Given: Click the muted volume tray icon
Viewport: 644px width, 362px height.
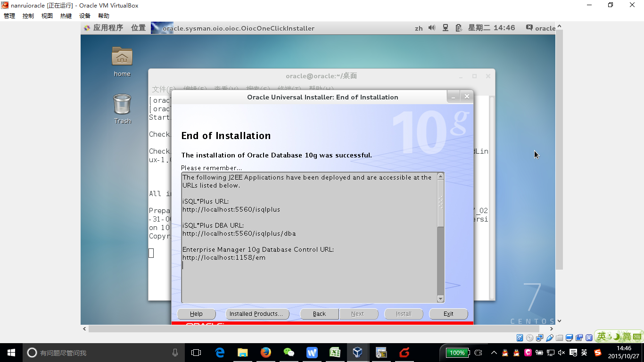Looking at the screenshot, I should coord(561,353).
